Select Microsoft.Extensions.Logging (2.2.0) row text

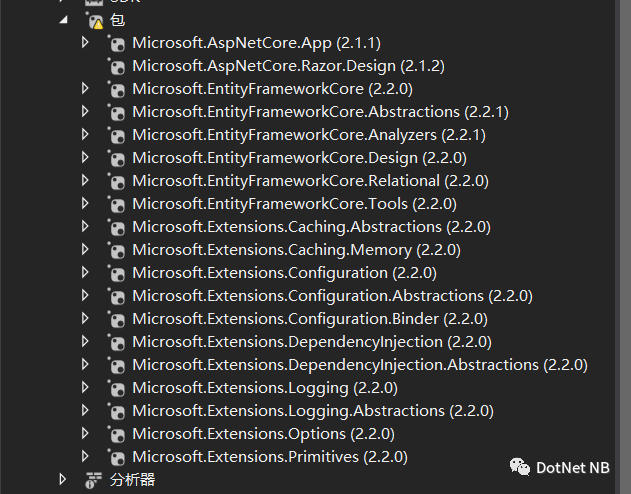[265, 388]
